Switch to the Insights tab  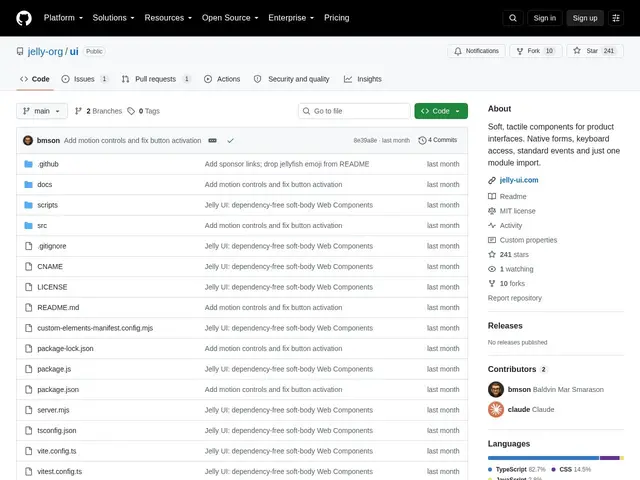pyautogui.click(x=363, y=79)
